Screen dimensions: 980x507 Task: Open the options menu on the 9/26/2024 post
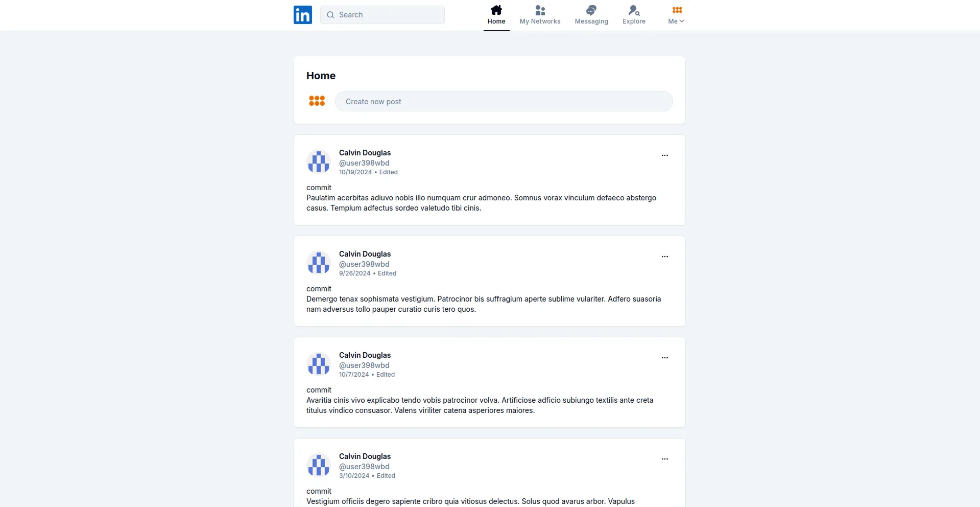664,256
